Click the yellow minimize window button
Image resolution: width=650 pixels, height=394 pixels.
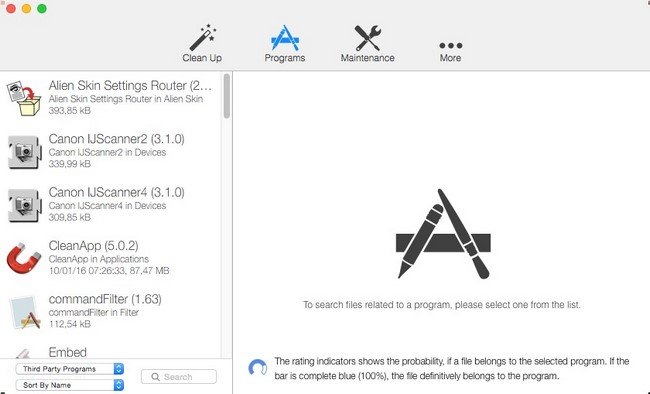tap(26, 9)
